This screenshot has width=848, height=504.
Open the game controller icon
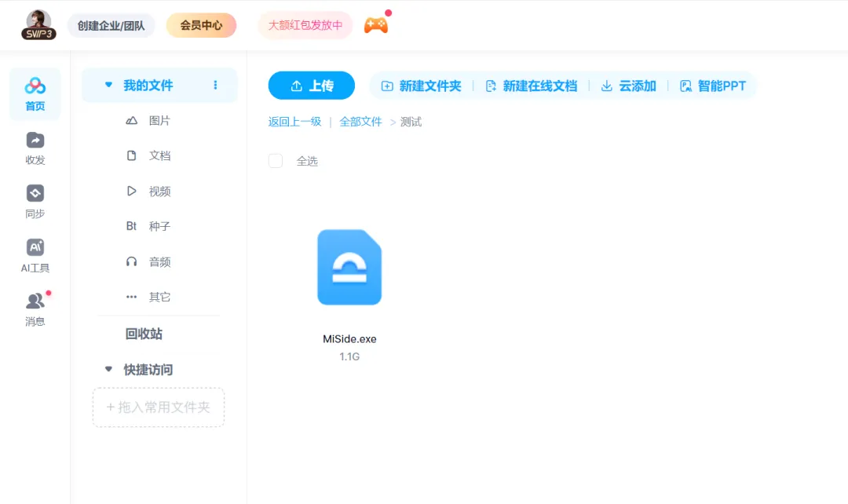click(376, 25)
